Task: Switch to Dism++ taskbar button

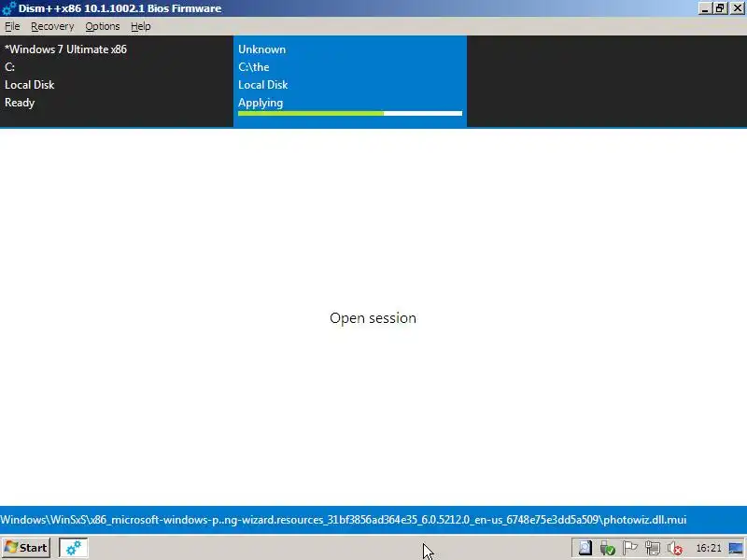Action: point(74,548)
